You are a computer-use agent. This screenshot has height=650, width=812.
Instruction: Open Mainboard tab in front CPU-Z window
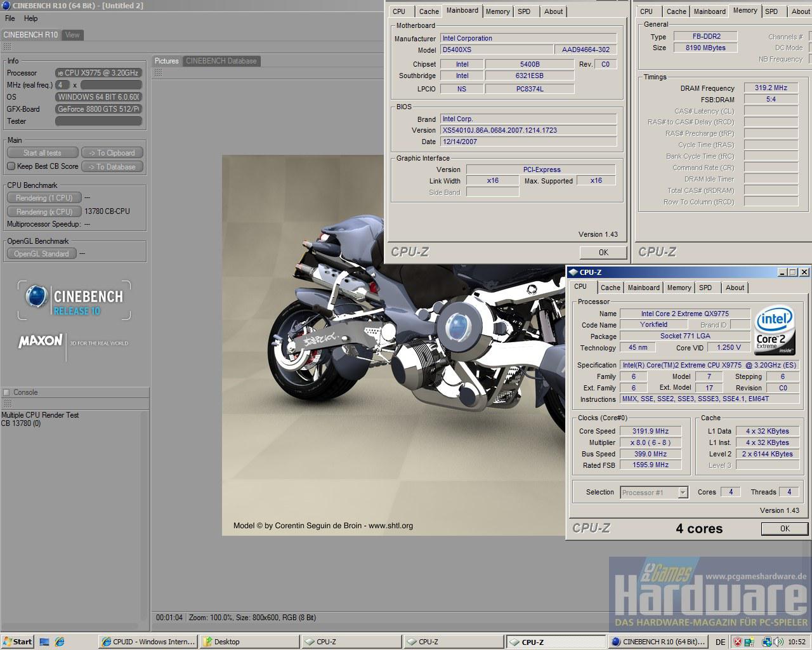(644, 288)
